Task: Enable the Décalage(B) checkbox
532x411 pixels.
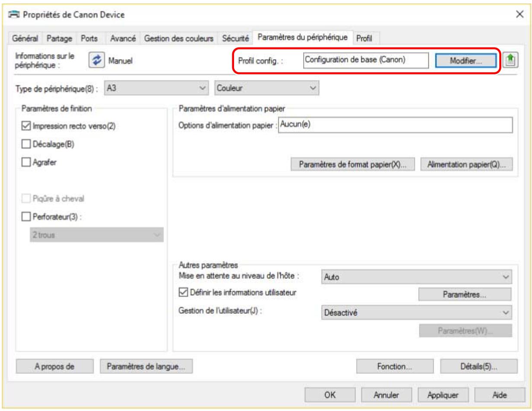Action: 26,145
